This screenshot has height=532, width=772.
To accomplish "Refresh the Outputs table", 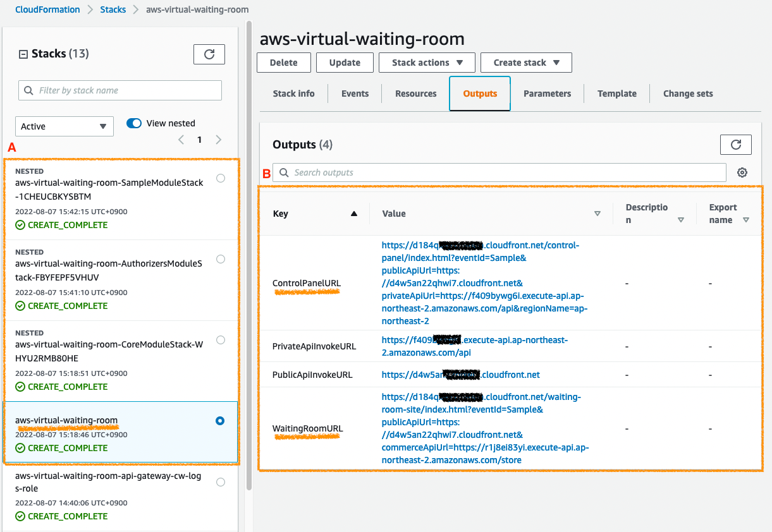I will click(736, 145).
